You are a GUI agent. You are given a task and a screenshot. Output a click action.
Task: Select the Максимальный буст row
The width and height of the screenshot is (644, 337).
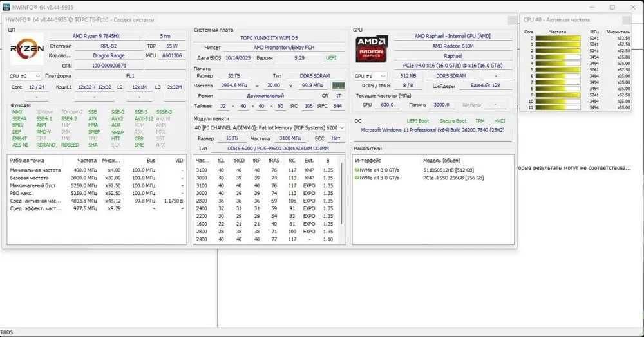tap(97, 185)
